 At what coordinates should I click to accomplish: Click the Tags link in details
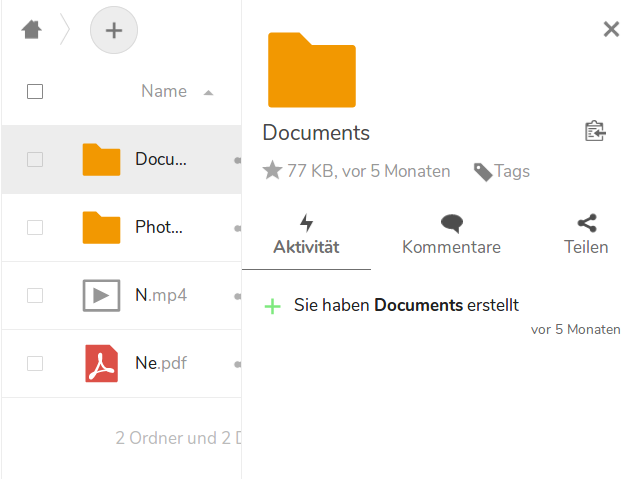(x=502, y=171)
